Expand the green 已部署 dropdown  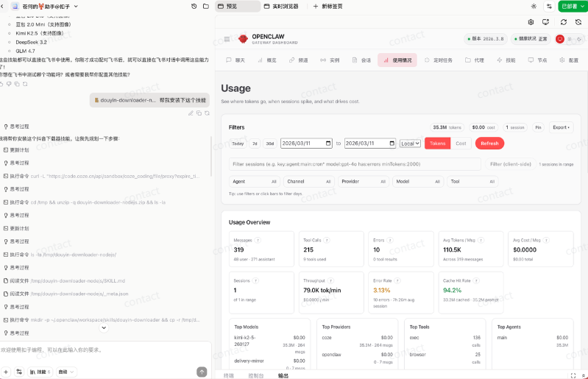point(573,7)
